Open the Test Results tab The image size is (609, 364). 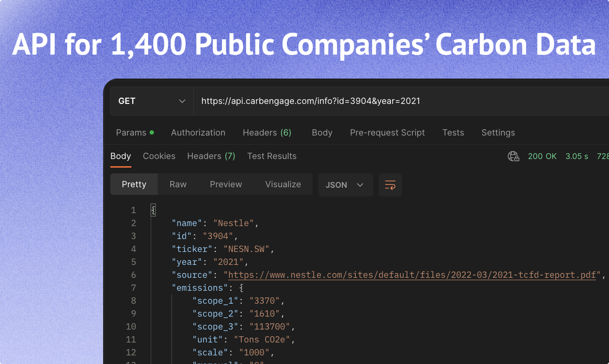[272, 156]
